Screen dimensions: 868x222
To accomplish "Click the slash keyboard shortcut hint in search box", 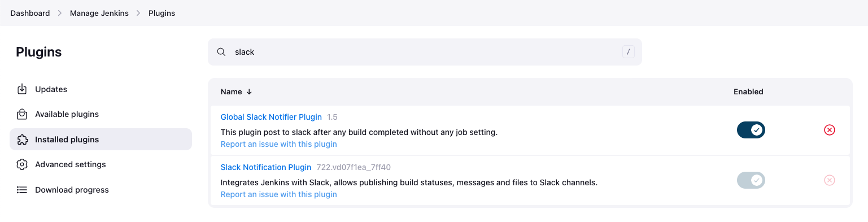I will [x=629, y=52].
